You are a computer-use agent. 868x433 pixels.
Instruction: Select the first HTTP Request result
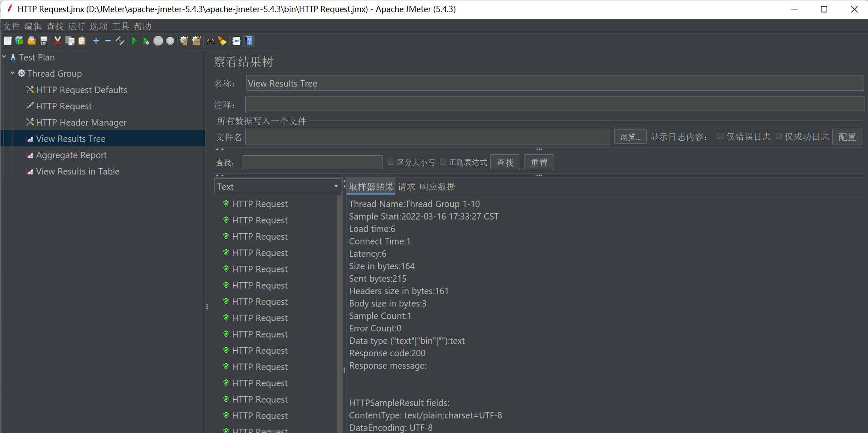[260, 204]
